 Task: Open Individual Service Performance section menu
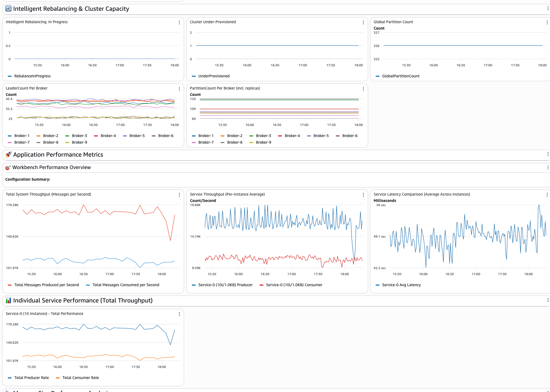(548, 300)
